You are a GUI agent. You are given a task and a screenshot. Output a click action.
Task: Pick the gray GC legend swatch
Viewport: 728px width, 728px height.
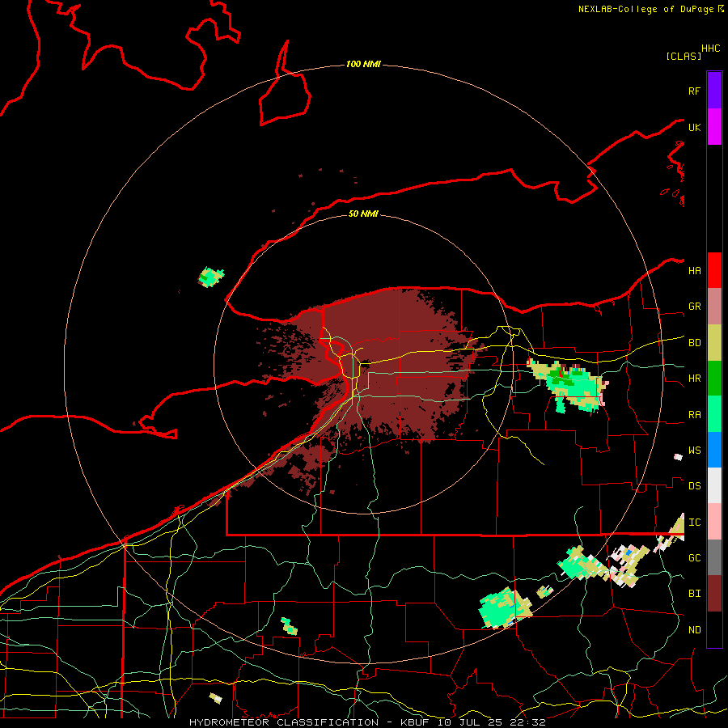click(x=714, y=557)
